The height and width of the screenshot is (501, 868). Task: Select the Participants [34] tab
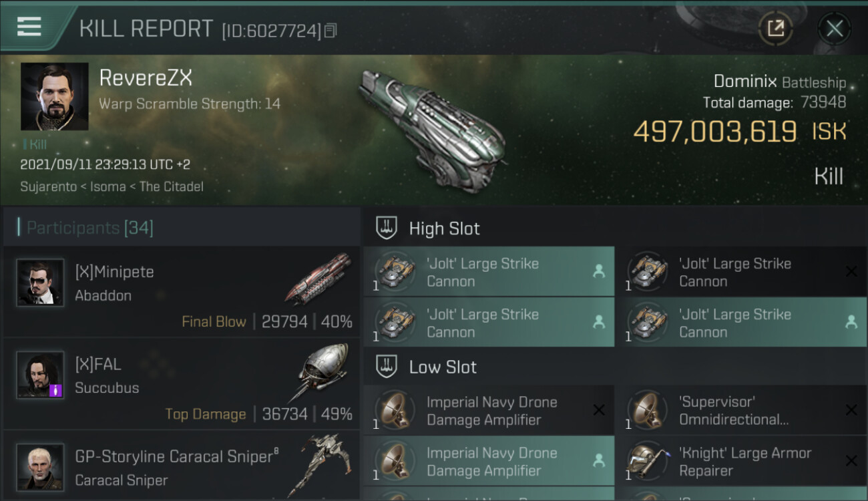(90, 228)
